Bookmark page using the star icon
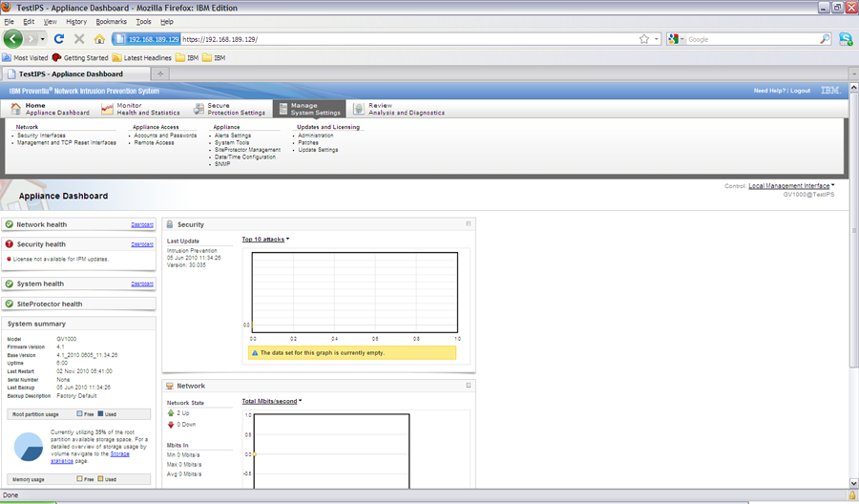 pyautogui.click(x=644, y=39)
